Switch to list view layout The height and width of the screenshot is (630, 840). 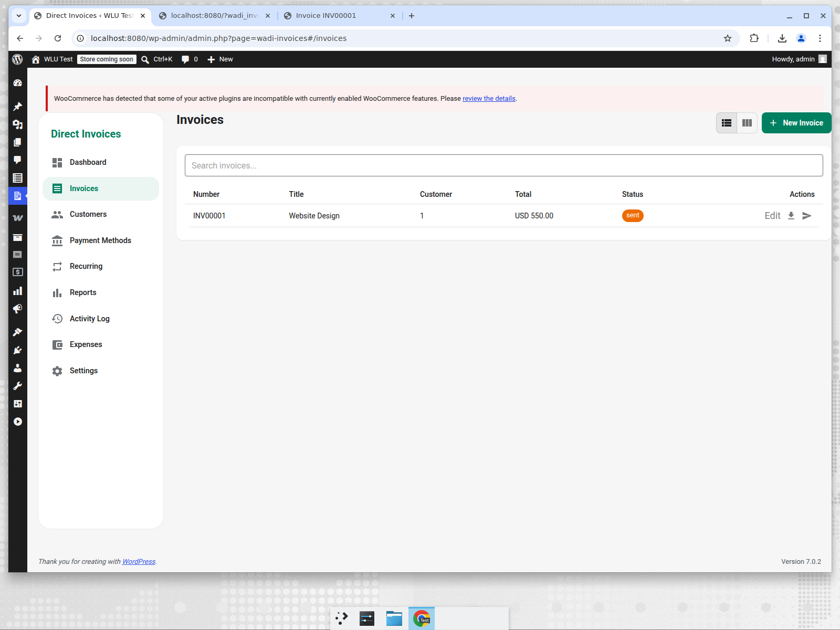(x=727, y=123)
